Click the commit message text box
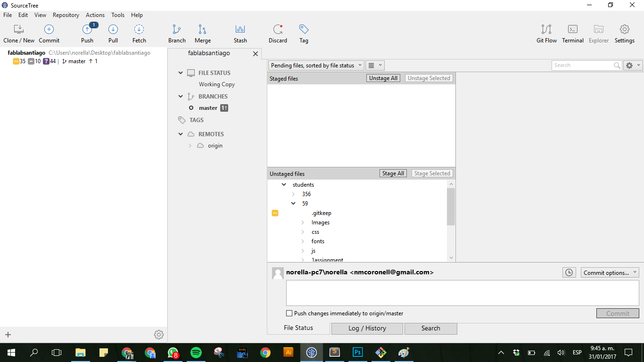Viewport: 644px width, 362px height. click(x=462, y=293)
